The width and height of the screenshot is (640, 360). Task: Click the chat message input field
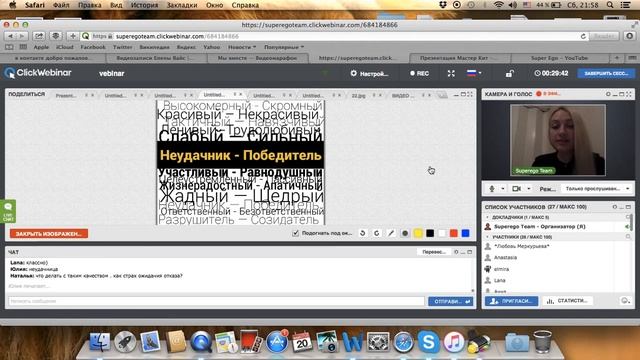216,301
